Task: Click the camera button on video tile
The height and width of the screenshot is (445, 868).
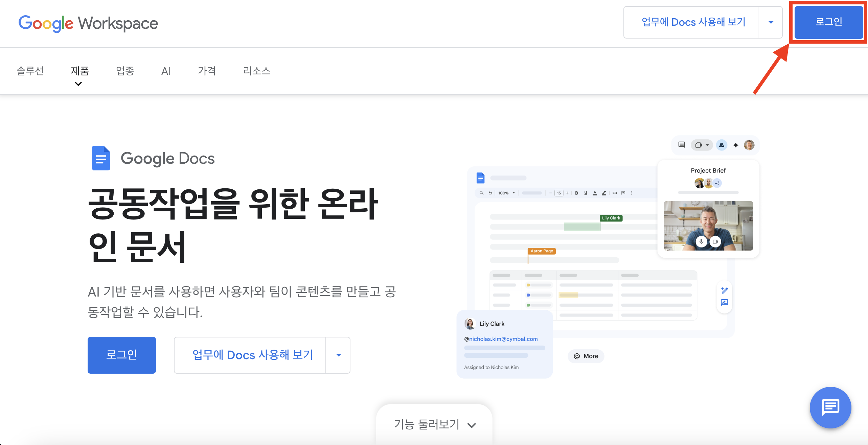Action: (x=715, y=241)
